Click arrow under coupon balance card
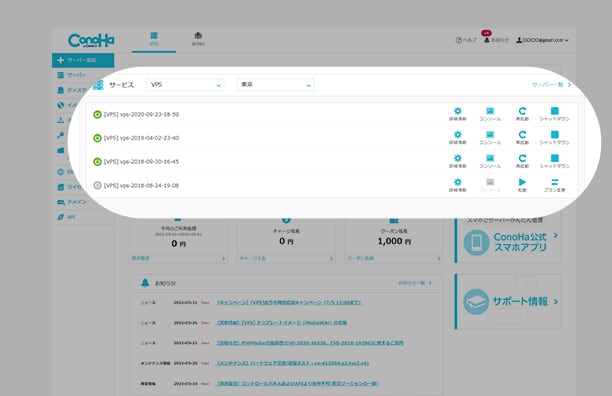Screen dimensions: 612x396 pyautogui.click(x=439, y=258)
